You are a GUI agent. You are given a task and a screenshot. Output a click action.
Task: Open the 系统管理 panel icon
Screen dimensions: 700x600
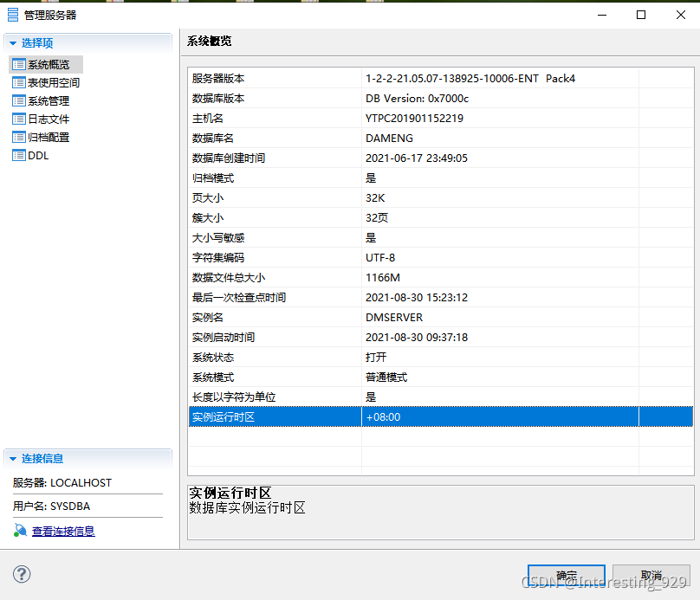click(19, 100)
